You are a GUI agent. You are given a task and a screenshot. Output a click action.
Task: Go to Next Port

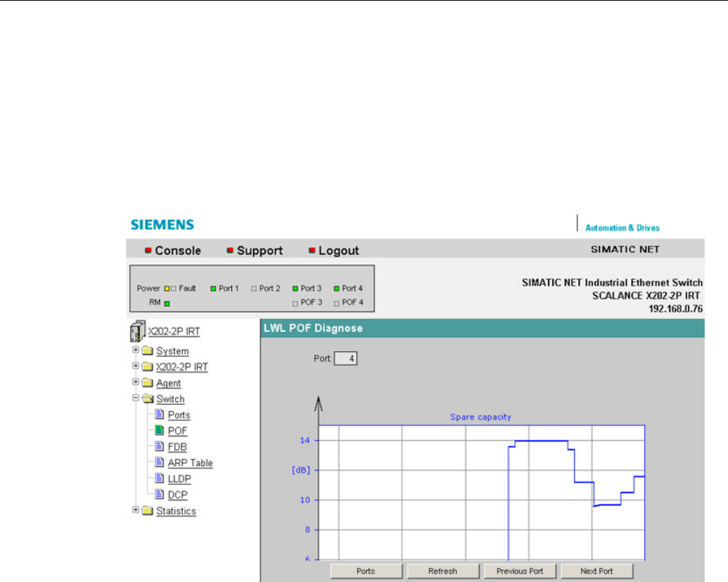coord(596,571)
